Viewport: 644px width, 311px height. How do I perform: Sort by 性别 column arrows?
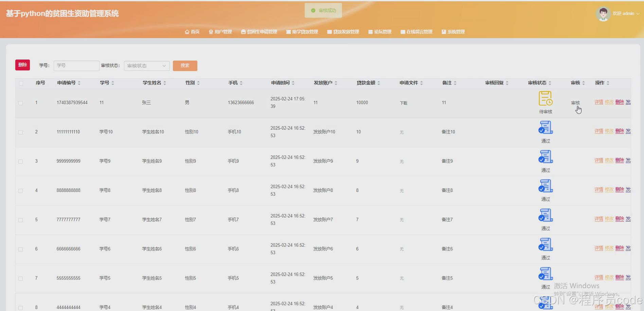(198, 83)
